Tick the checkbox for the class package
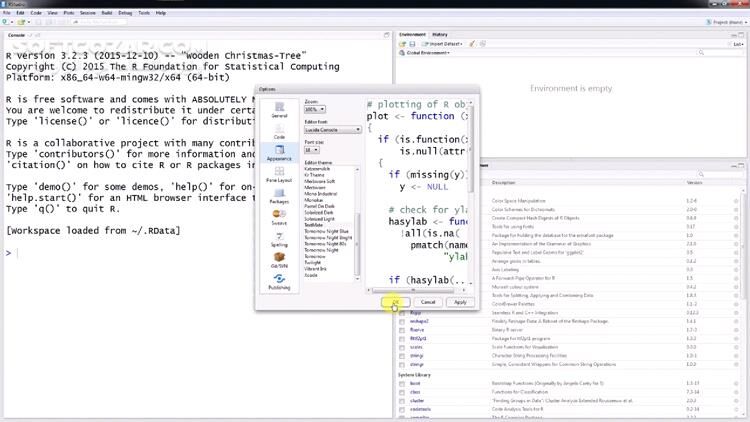 (x=402, y=392)
